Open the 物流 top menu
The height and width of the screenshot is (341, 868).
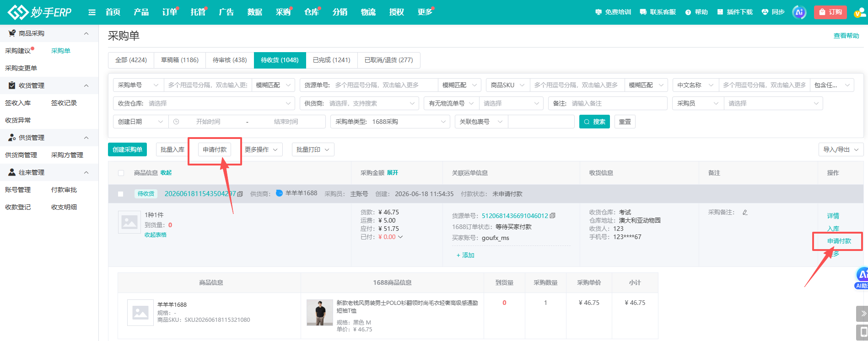click(x=368, y=12)
